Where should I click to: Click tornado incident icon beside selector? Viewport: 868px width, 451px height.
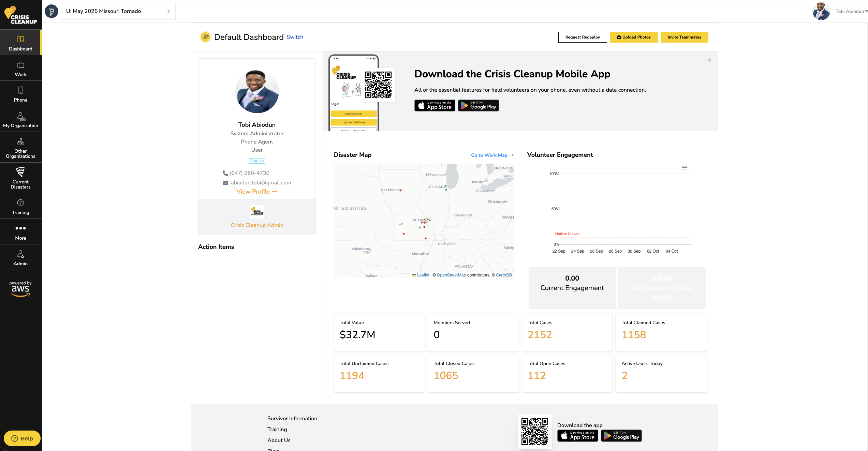[52, 11]
